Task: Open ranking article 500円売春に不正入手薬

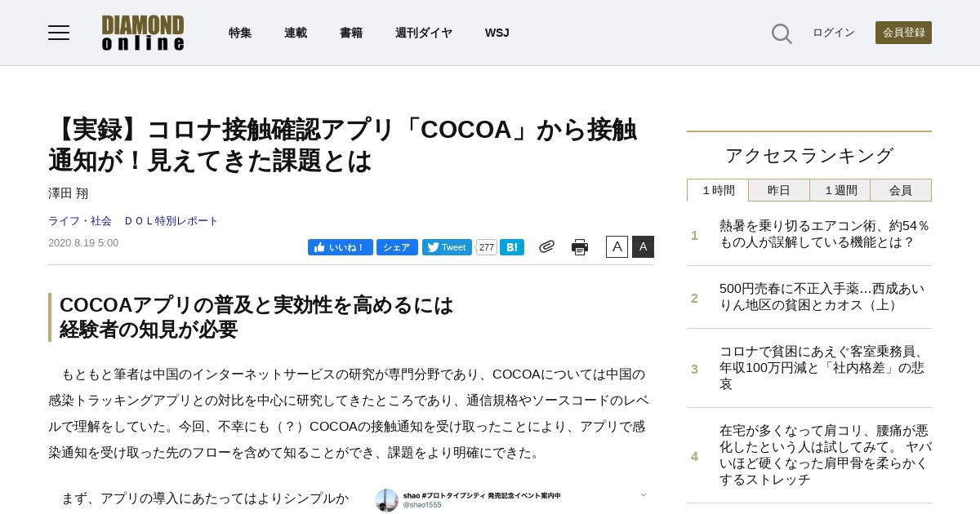Action: 822,297
